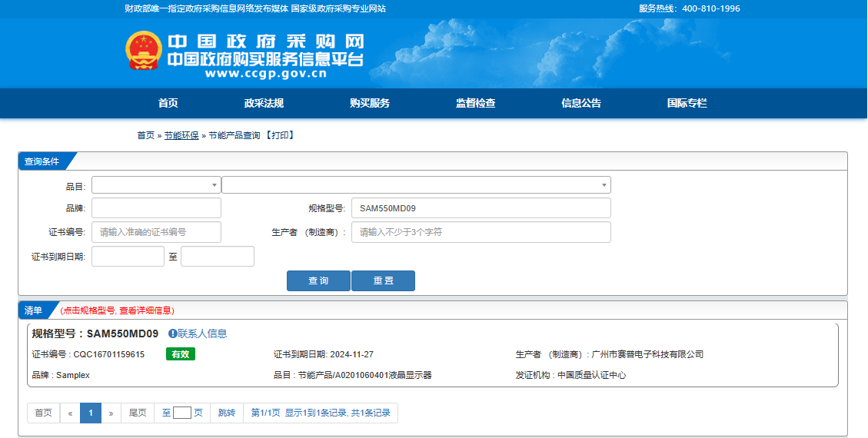
Task: Click the 证书编号 certificate number field
Action: pyautogui.click(x=156, y=232)
